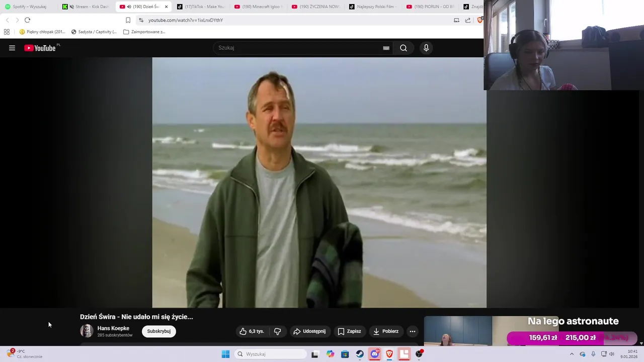The height and width of the screenshot is (362, 644).
Task: Dislike the video with thumbs-down icon
Action: pyautogui.click(x=277, y=331)
